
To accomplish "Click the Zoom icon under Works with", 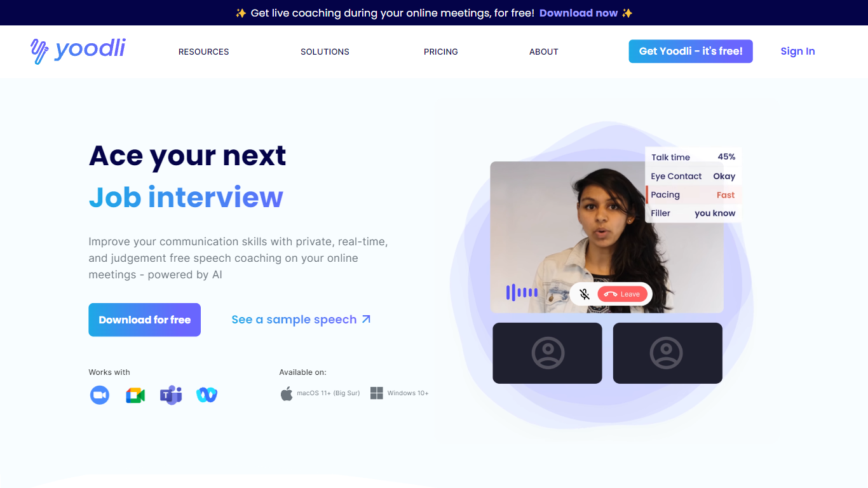I will tap(99, 395).
